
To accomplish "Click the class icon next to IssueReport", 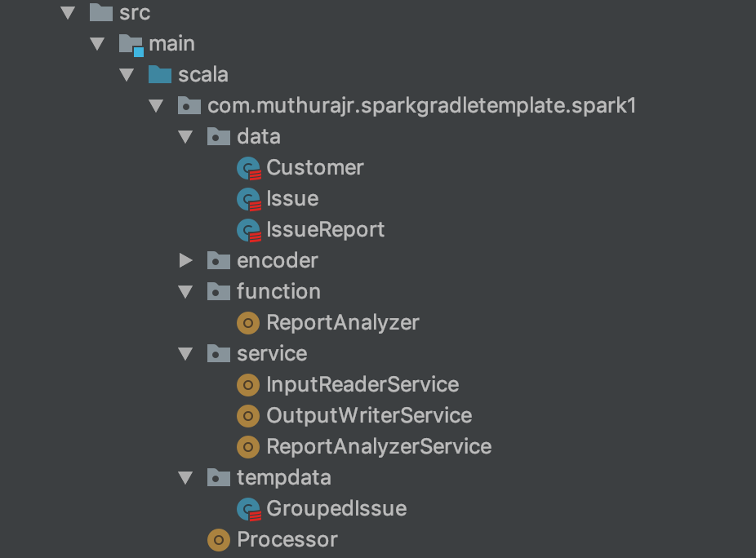I will (247, 229).
